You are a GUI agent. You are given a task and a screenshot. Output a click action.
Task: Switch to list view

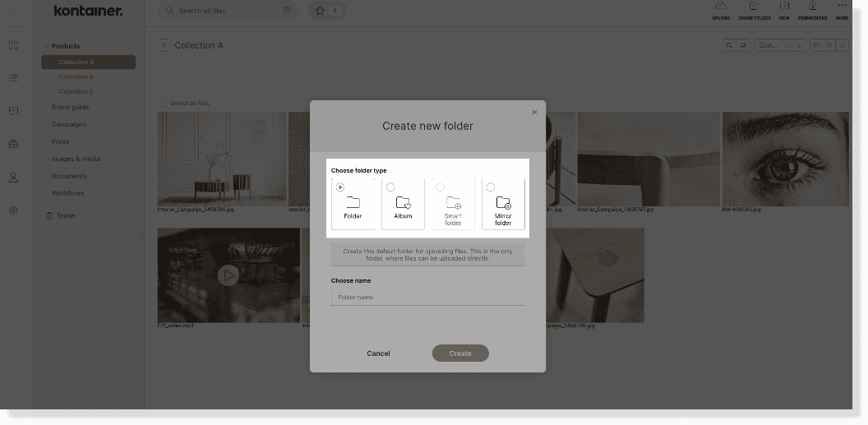842,45
